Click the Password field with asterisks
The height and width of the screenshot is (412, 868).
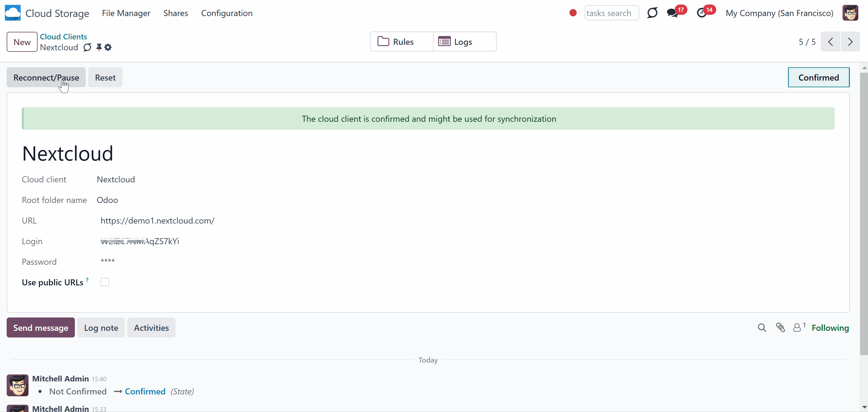(x=108, y=261)
